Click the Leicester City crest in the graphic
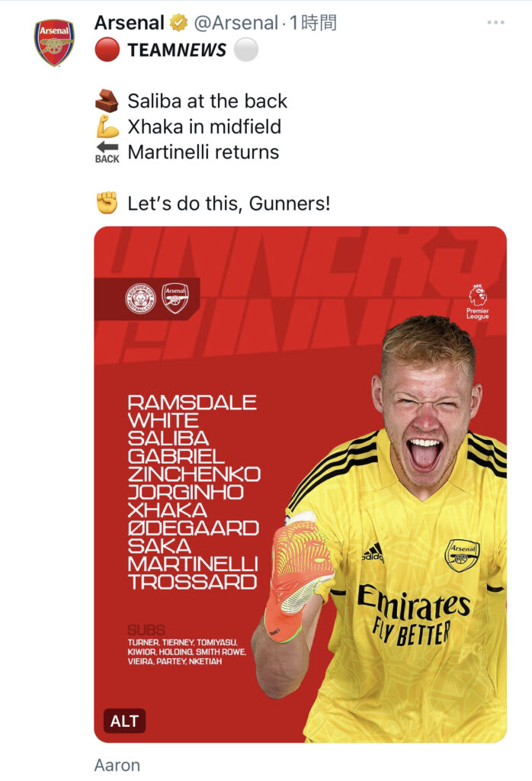The width and height of the screenshot is (532, 781). [140, 298]
